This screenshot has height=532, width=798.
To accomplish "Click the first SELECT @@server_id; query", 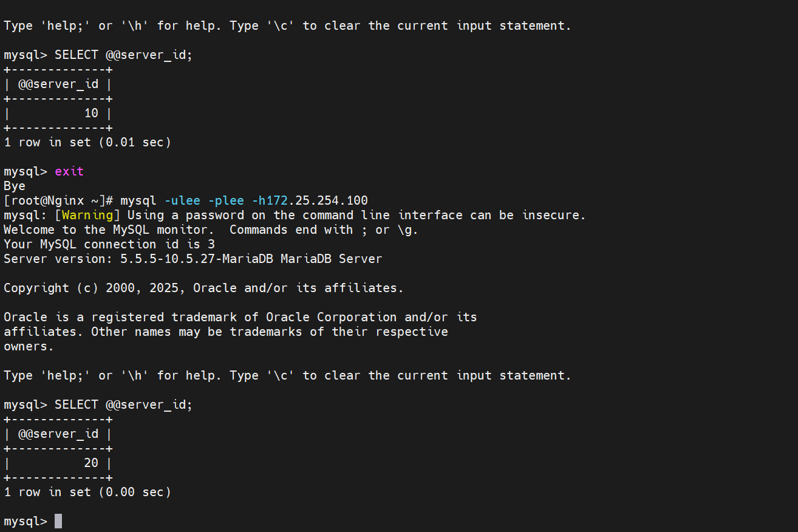I will [124, 55].
